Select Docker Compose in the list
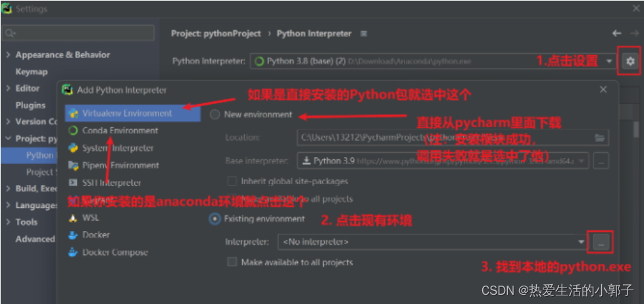The image size is (644, 304). coord(115,252)
